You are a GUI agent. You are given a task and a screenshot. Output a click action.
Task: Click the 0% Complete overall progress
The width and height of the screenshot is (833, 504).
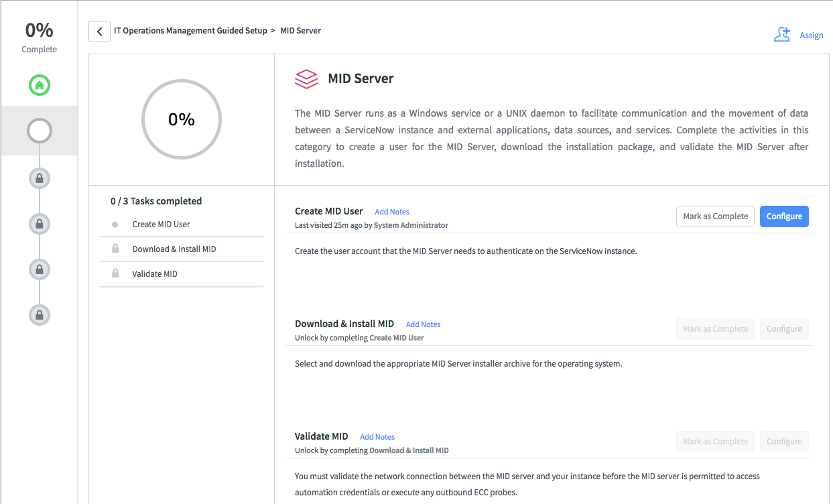(x=40, y=37)
